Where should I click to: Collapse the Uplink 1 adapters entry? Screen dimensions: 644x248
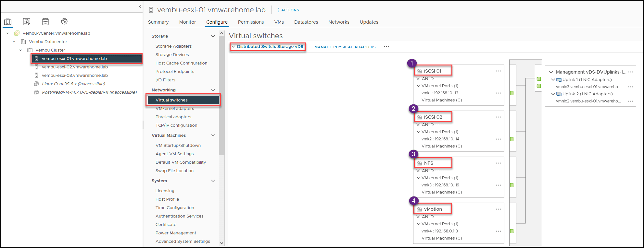click(x=553, y=80)
